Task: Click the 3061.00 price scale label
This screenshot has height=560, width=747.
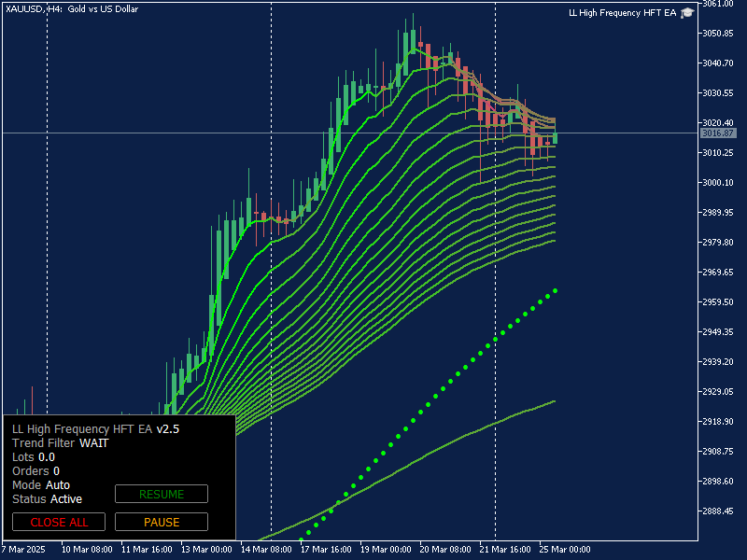Action: pyautogui.click(x=718, y=4)
